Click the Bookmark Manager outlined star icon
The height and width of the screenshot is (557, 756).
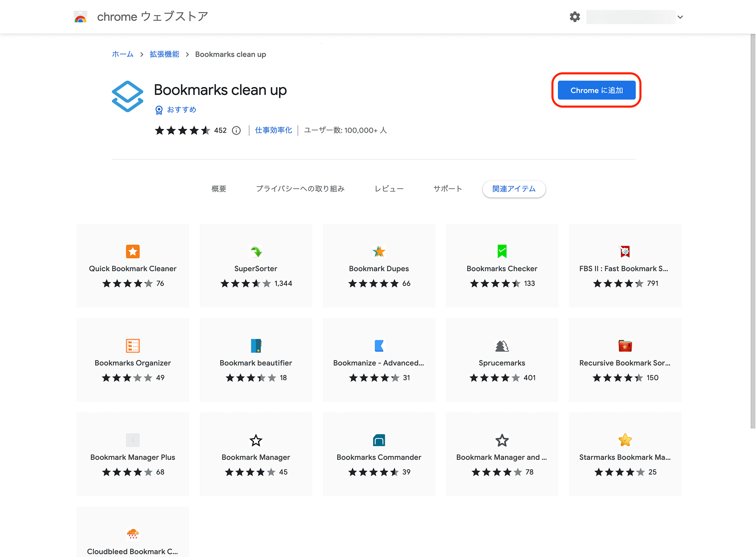click(x=256, y=440)
